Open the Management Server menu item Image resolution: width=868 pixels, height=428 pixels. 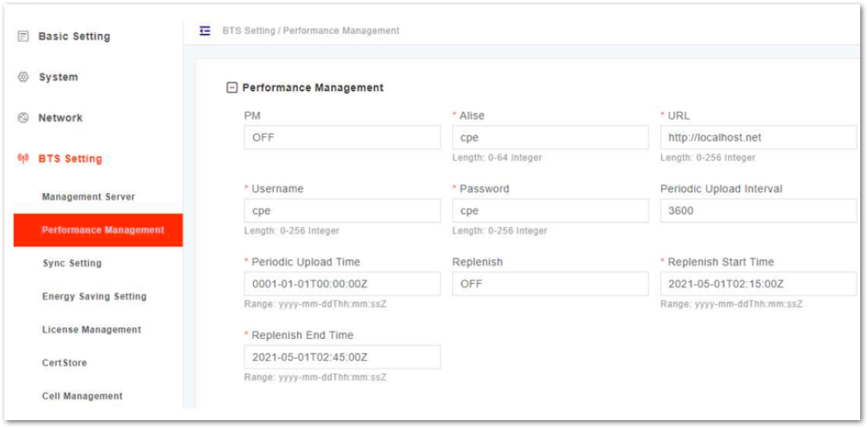[x=88, y=197]
